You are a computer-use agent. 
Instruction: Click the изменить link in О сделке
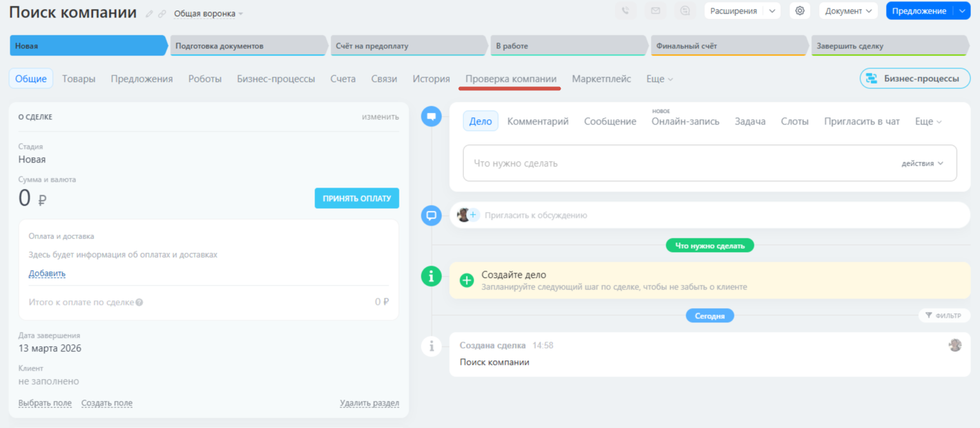click(x=380, y=117)
